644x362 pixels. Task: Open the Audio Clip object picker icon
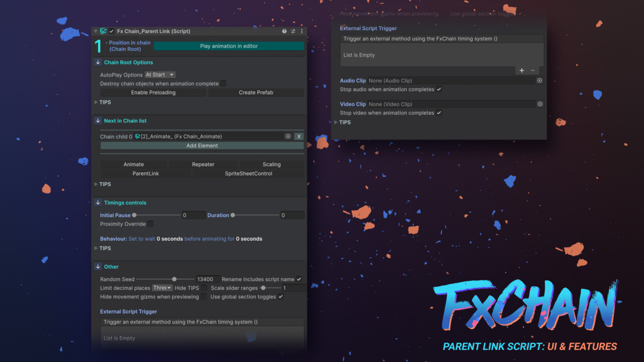(x=539, y=80)
